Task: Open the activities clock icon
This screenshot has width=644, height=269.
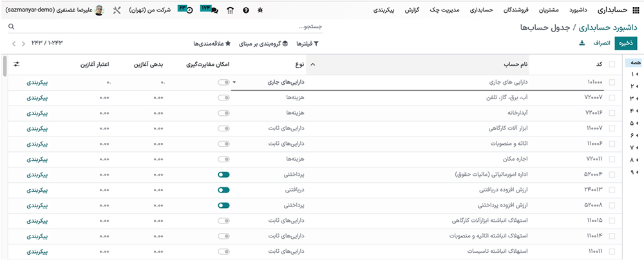Action: (189, 11)
